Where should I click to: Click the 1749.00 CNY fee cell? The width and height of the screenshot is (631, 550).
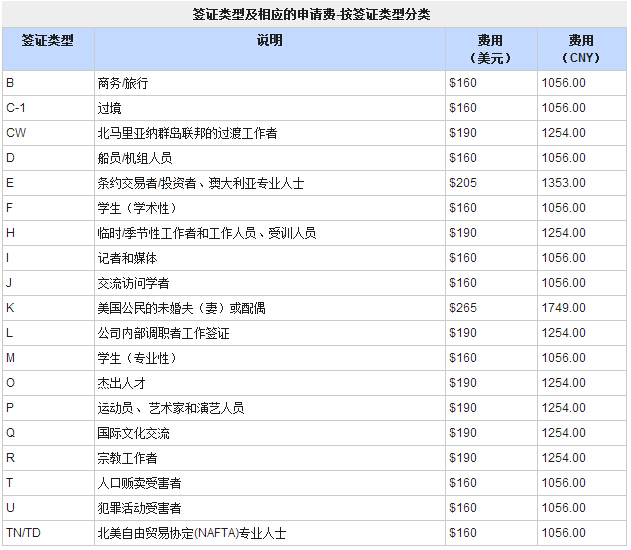tap(582, 308)
